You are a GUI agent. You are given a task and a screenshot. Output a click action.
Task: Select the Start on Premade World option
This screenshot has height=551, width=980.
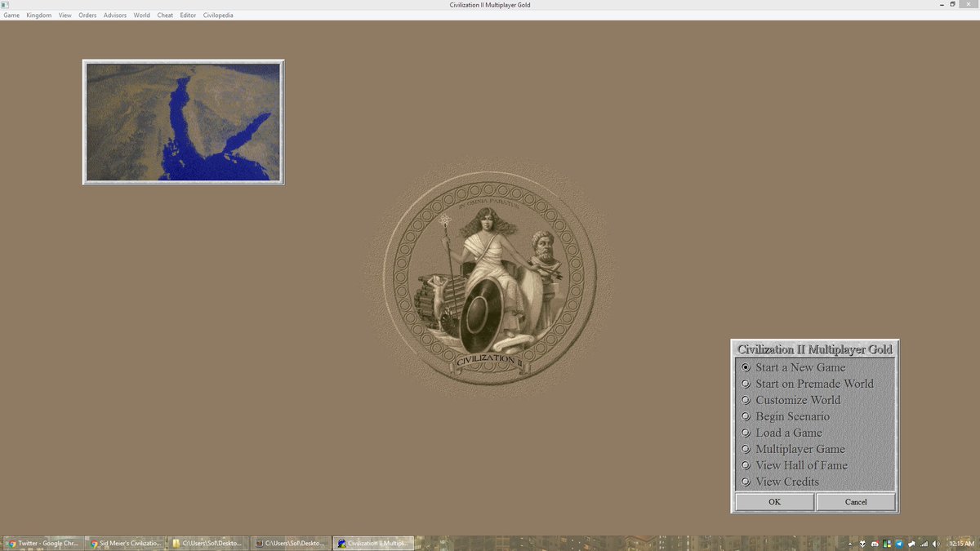click(807, 384)
